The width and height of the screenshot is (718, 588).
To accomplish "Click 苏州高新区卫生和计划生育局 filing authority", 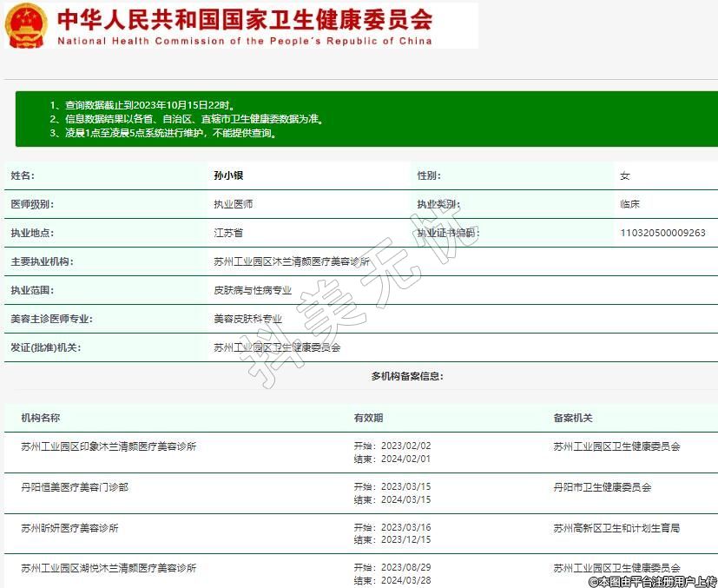I will [616, 527].
